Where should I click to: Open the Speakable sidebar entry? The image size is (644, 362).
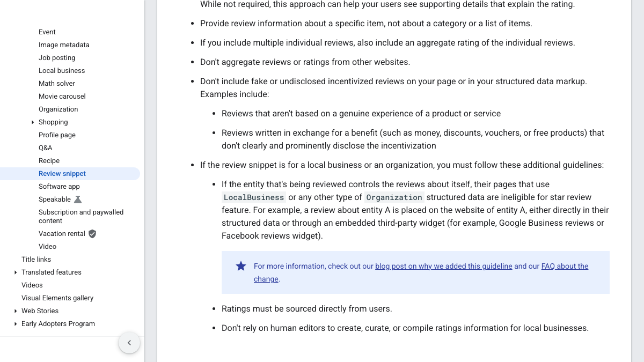pos(55,200)
